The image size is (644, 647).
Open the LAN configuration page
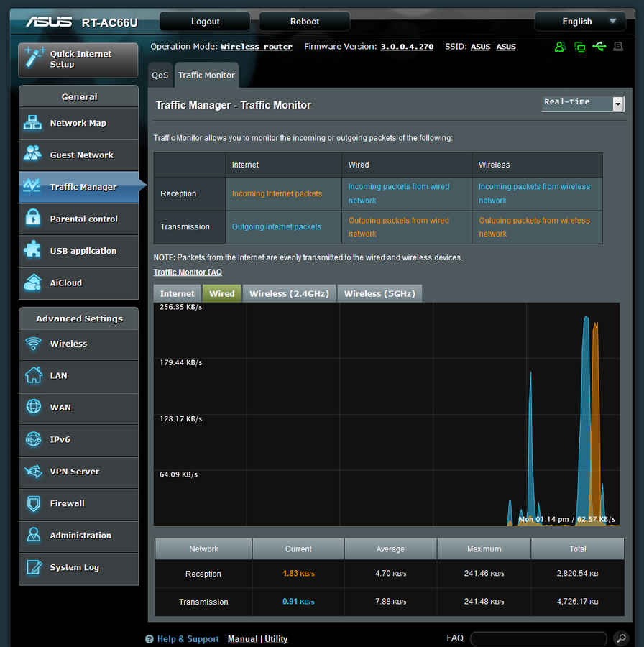(x=79, y=376)
